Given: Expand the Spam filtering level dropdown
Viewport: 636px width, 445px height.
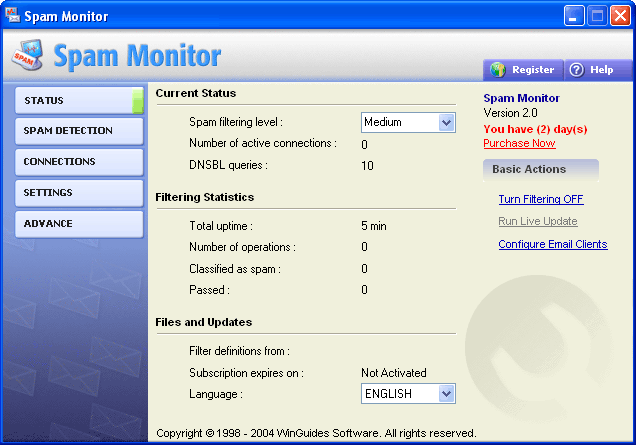Looking at the screenshot, I should click(x=446, y=122).
